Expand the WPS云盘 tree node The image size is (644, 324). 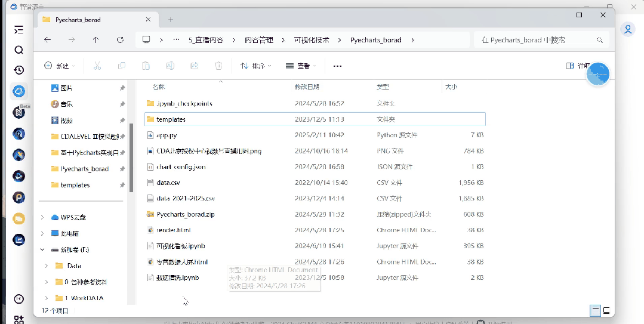tap(42, 217)
